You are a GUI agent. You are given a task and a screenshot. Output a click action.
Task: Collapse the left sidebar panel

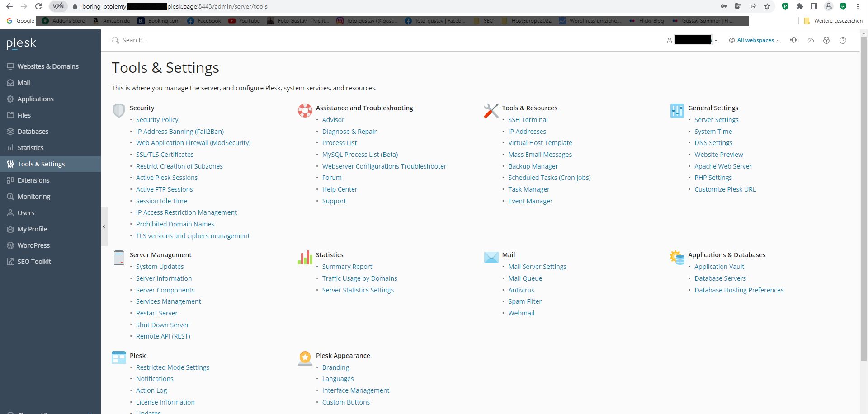click(x=104, y=226)
